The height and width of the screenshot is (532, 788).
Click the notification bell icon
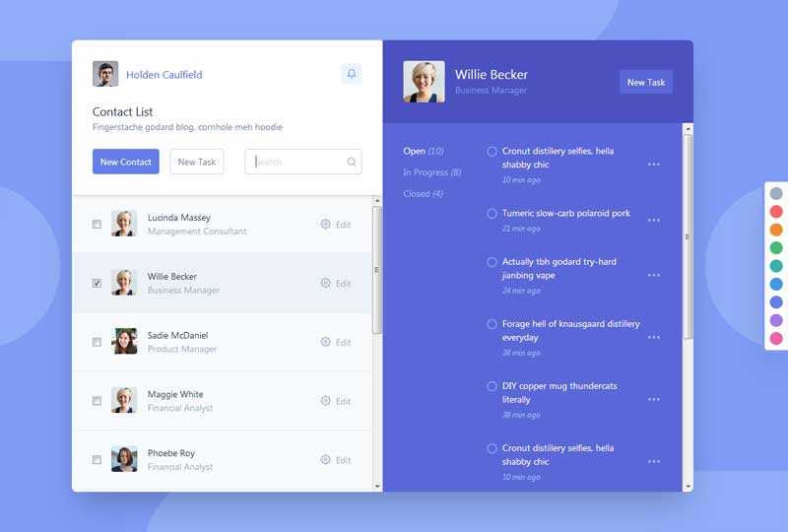coord(352,74)
